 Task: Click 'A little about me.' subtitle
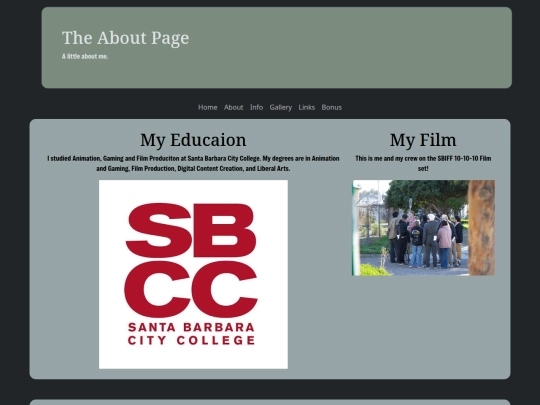click(85, 56)
